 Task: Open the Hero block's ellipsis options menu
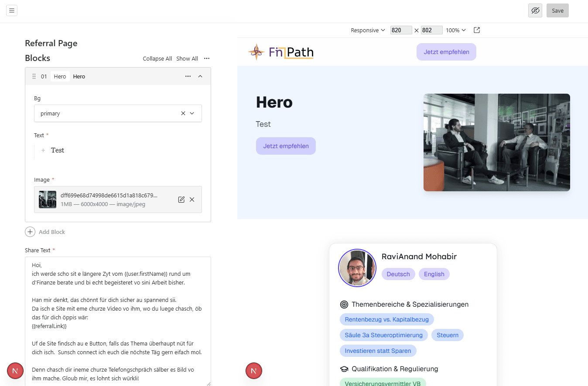tap(188, 76)
